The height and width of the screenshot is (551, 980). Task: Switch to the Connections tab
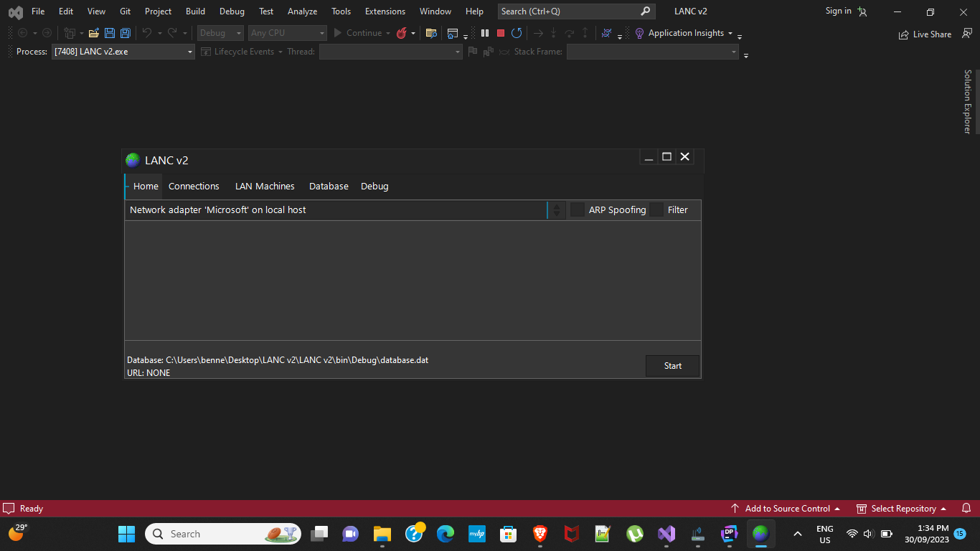(194, 186)
